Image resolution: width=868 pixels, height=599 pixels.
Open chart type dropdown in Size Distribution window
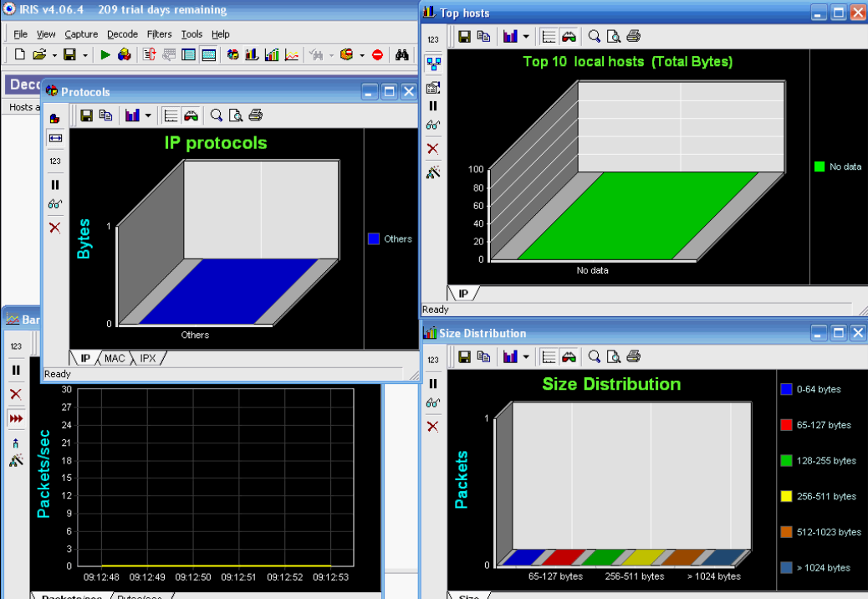click(x=526, y=356)
